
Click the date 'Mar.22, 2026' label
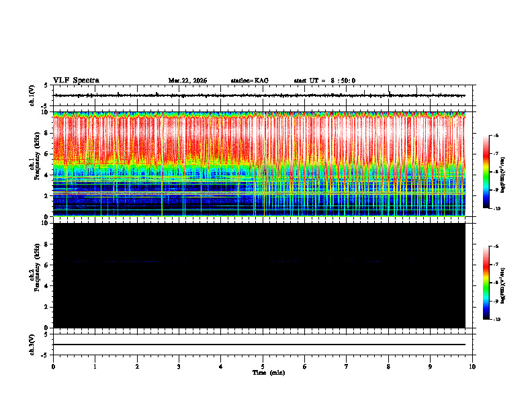(187, 81)
